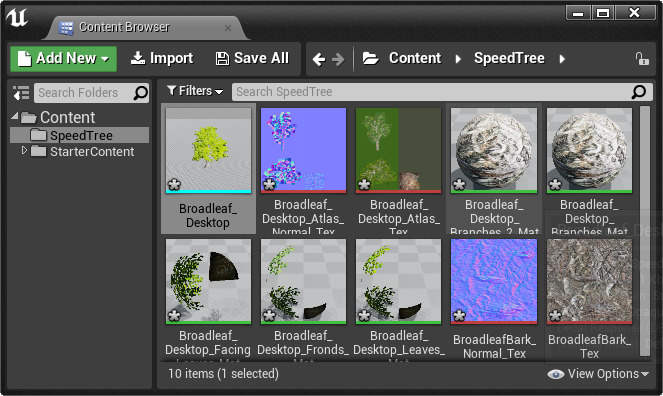Image resolution: width=663 pixels, height=396 pixels.
Task: Click the unsaved star on Broadleaf_Desktop_Leaves
Action: 364,315
